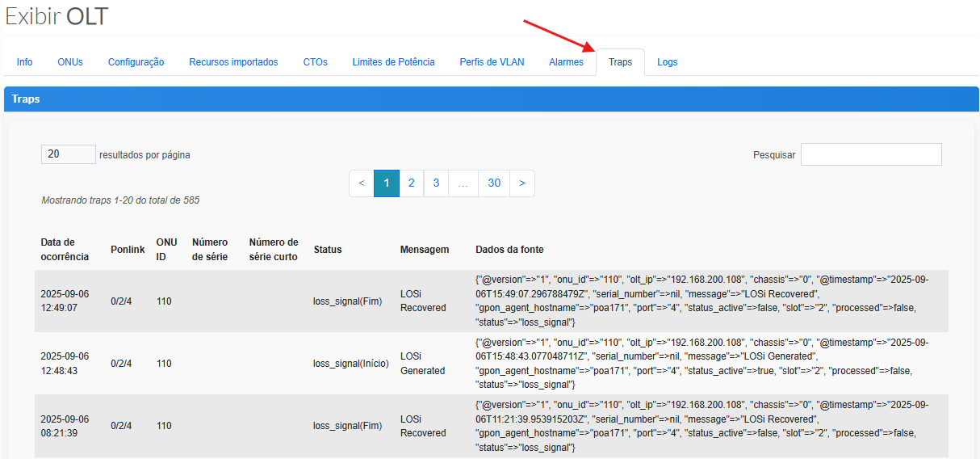Open the Alarmes tab
Viewport: 980px width, 459px height.
pos(566,62)
